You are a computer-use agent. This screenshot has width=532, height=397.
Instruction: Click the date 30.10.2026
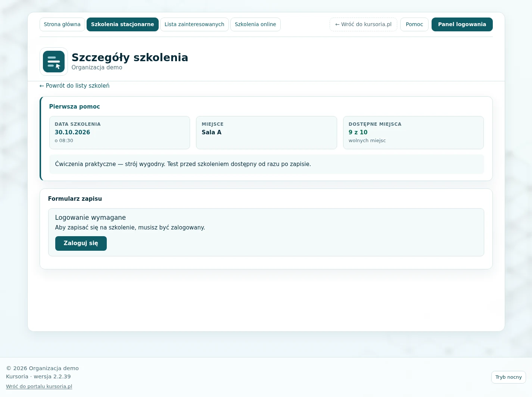pyautogui.click(x=72, y=132)
